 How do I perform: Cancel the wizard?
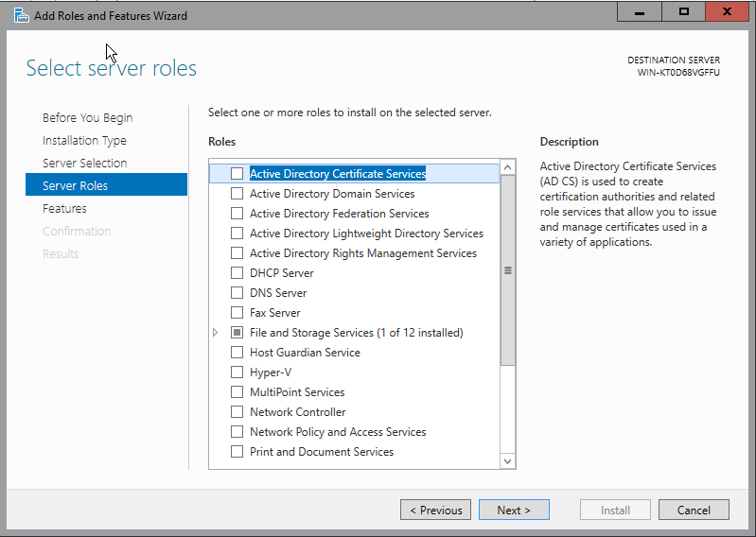(x=694, y=511)
